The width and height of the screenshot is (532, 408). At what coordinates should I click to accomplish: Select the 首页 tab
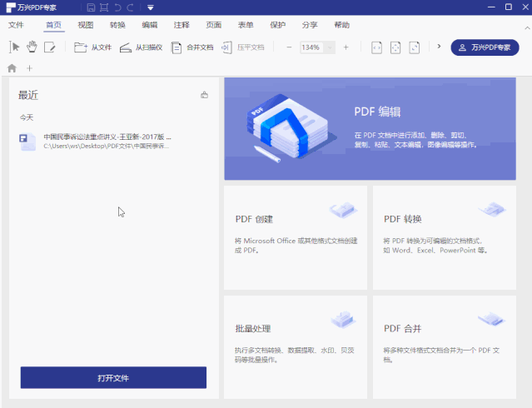[53, 25]
